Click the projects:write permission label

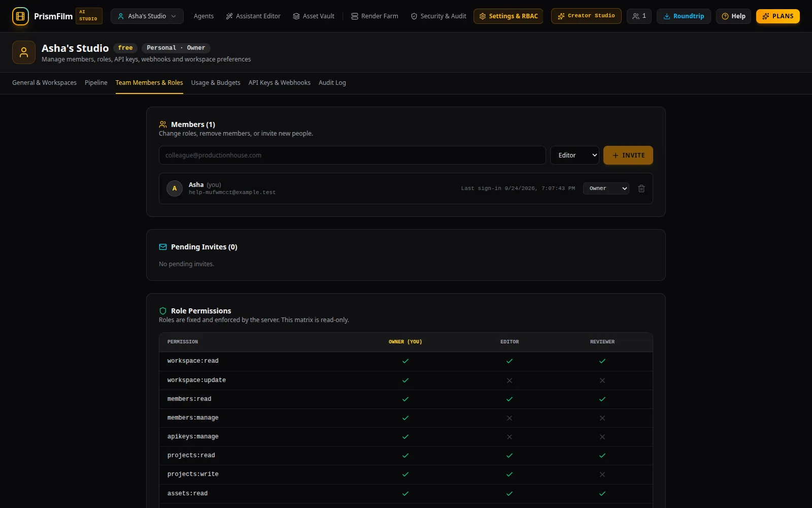point(193,474)
